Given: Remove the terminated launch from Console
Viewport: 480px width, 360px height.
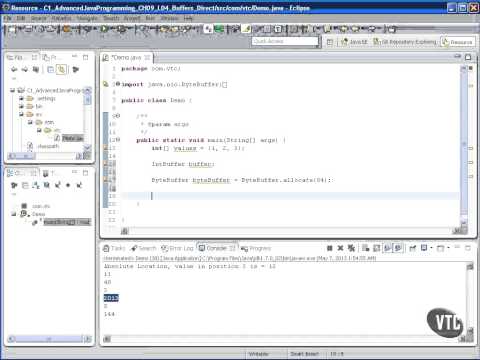Looking at the screenshot, I should [340, 248].
